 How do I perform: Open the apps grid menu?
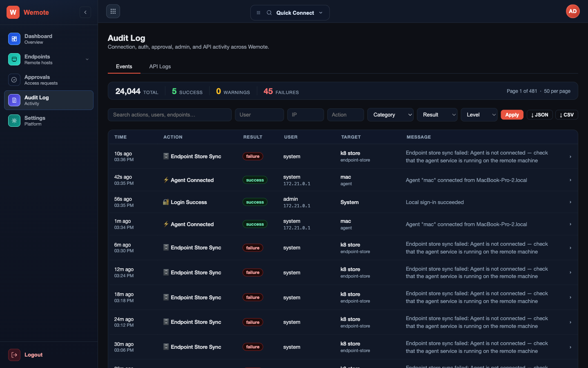tap(113, 11)
